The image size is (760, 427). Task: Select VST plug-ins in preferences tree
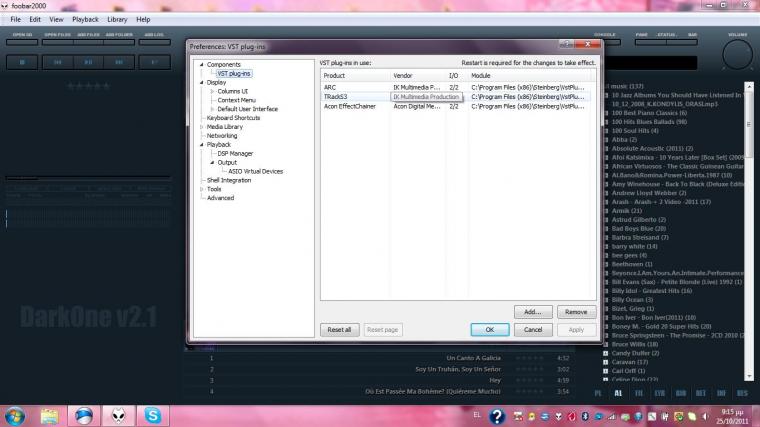coord(234,74)
